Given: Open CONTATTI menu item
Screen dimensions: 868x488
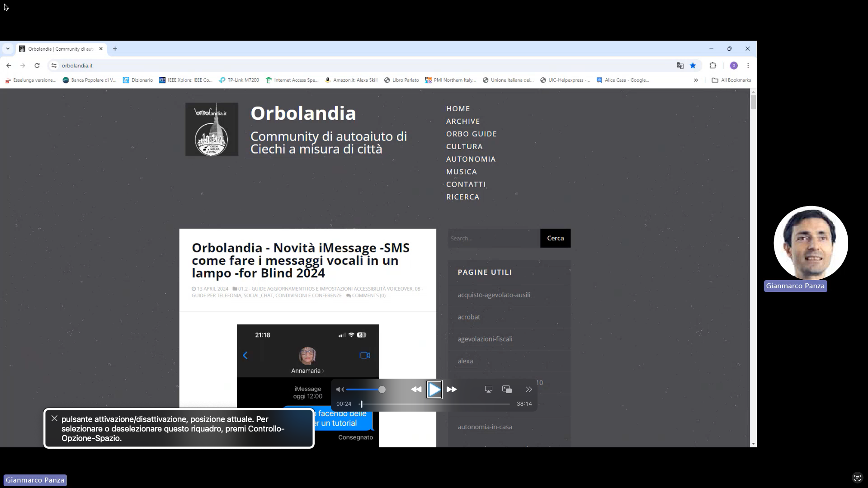Looking at the screenshot, I should 466,185.
